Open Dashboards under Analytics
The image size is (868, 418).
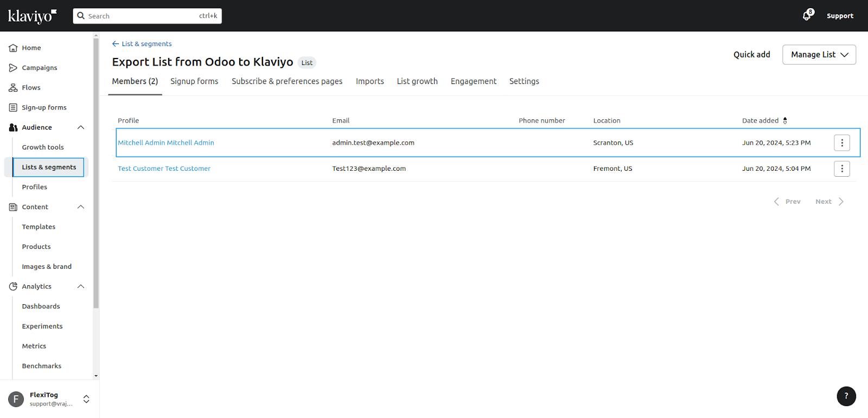pyautogui.click(x=41, y=306)
